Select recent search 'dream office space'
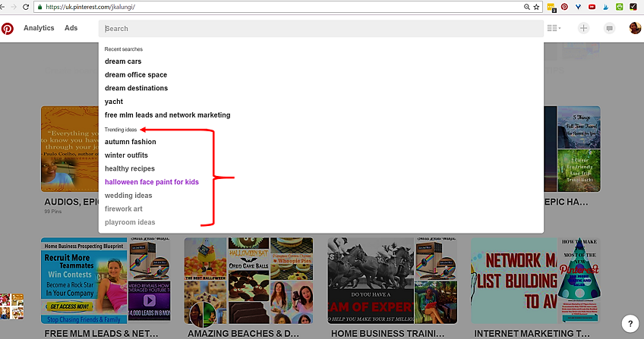644x339 pixels. [135, 74]
